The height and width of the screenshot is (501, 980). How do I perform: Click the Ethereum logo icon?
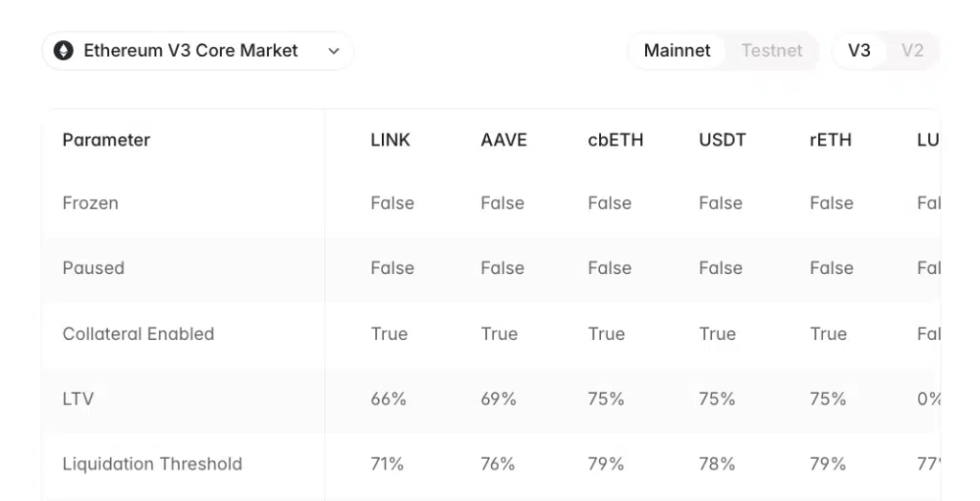(x=64, y=51)
